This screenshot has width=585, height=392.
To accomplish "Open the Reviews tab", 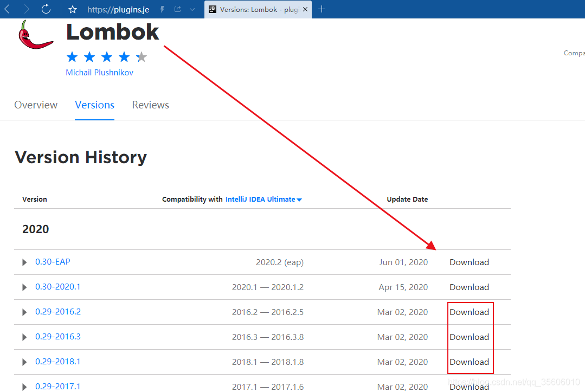I will pyautogui.click(x=150, y=105).
